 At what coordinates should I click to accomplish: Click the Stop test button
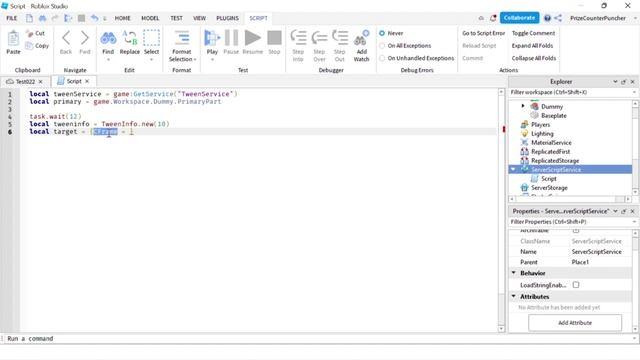click(x=274, y=38)
